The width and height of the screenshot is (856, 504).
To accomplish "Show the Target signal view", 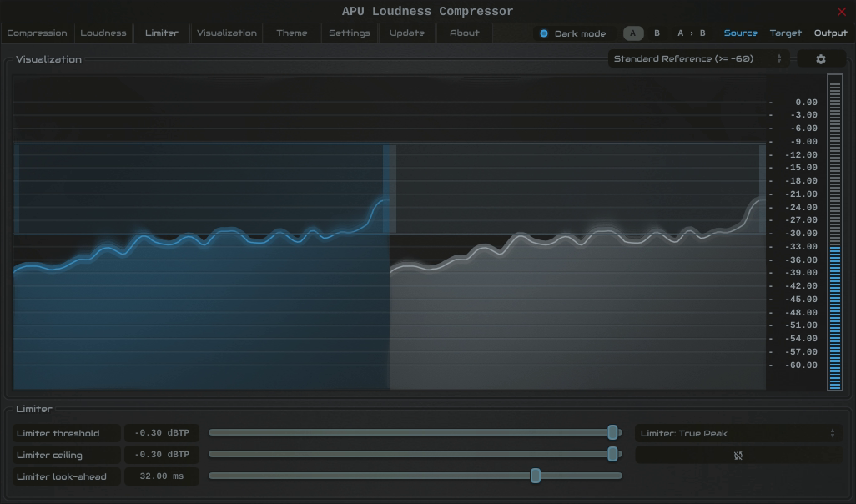I will pyautogui.click(x=786, y=33).
